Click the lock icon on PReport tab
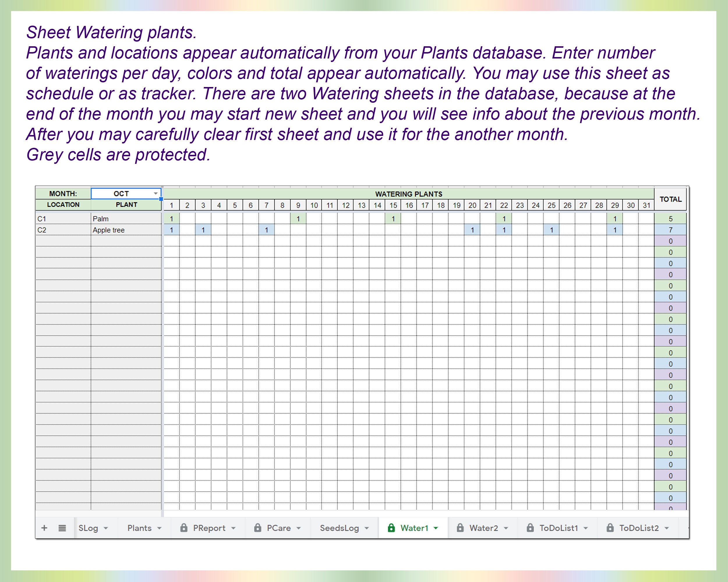The image size is (728, 582). point(184,528)
